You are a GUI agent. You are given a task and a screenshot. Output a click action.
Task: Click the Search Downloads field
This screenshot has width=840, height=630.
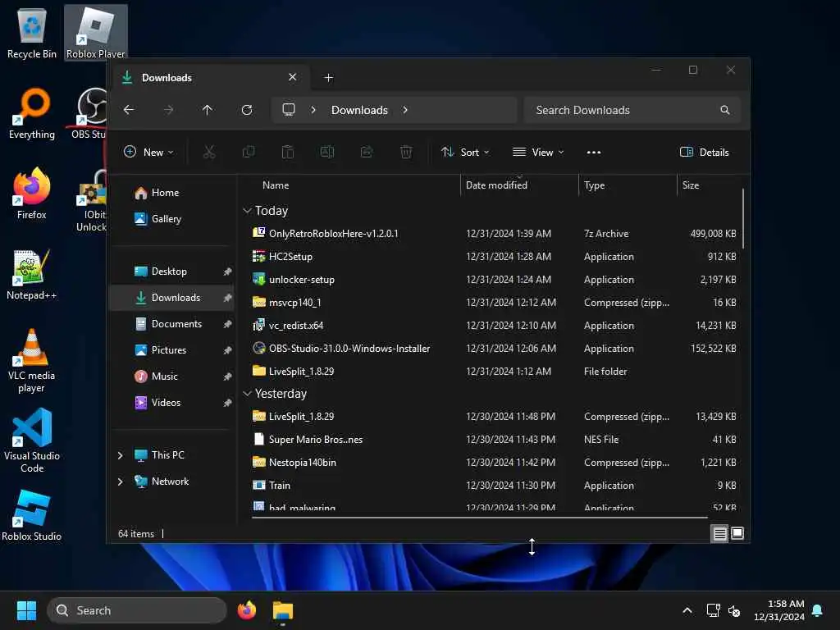click(632, 110)
